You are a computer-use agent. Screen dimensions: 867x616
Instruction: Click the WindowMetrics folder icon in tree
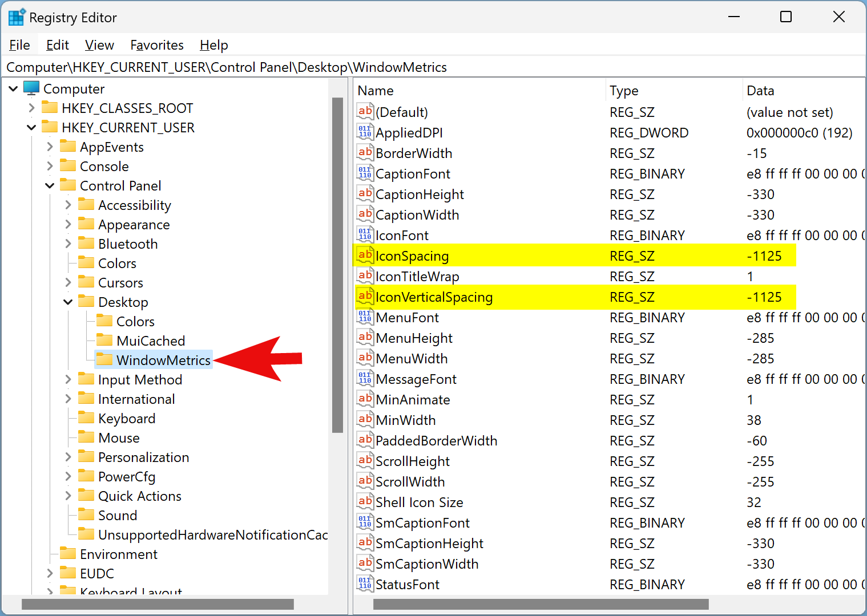point(104,359)
